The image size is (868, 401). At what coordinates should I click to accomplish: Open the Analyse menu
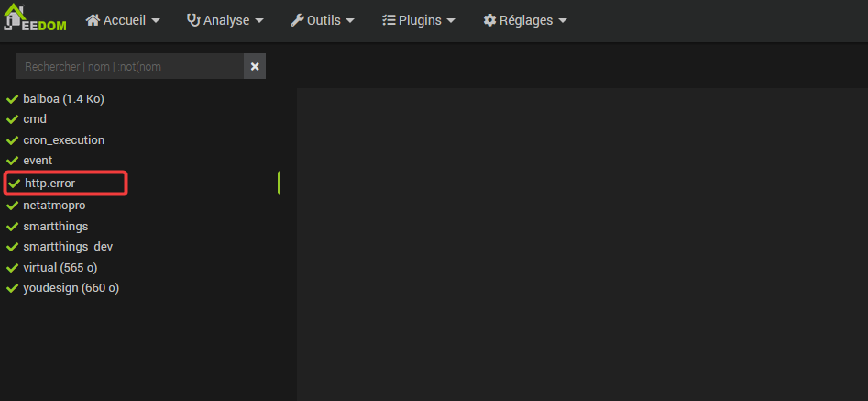coord(225,20)
